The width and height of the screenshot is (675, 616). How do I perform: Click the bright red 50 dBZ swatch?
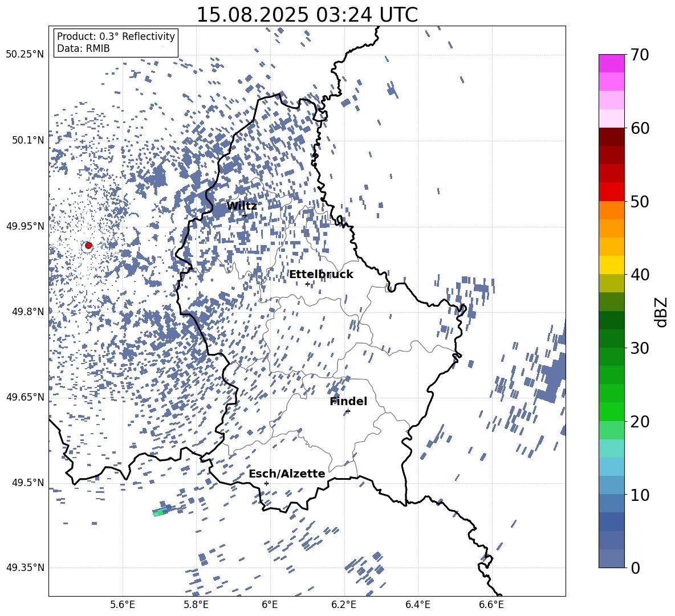click(x=611, y=192)
